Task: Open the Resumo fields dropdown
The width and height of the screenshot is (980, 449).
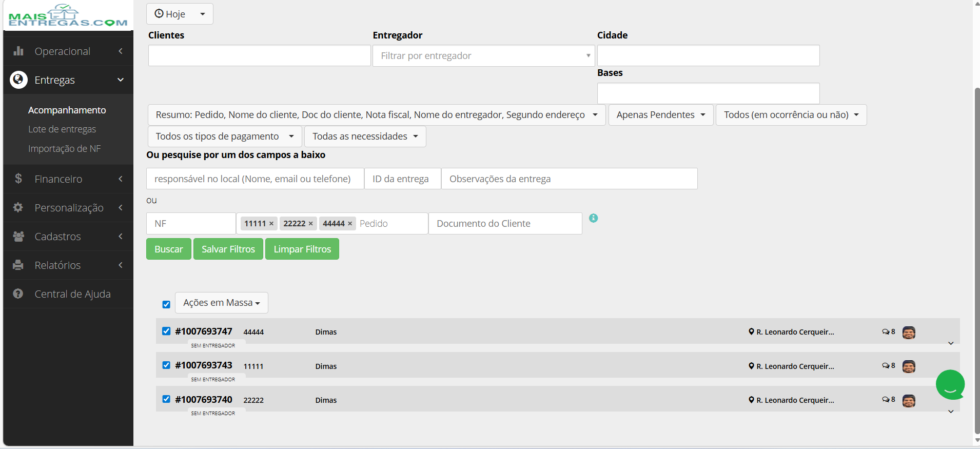Action: [377, 115]
